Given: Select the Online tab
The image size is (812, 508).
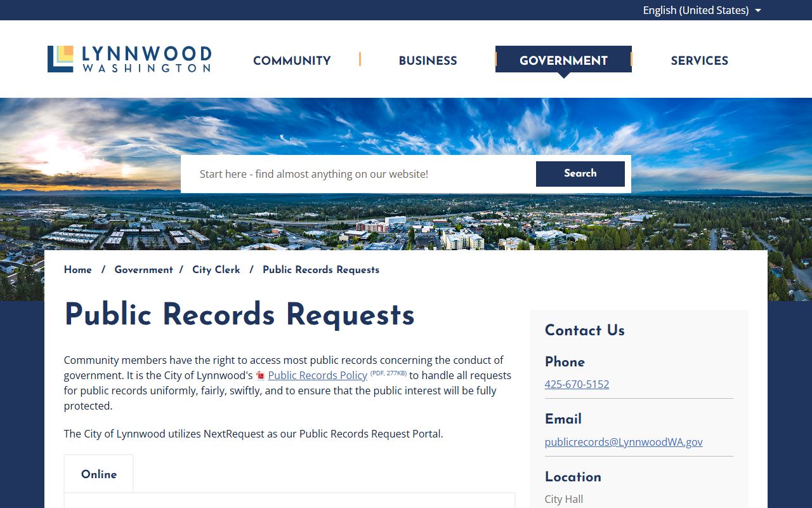Looking at the screenshot, I should [99, 474].
